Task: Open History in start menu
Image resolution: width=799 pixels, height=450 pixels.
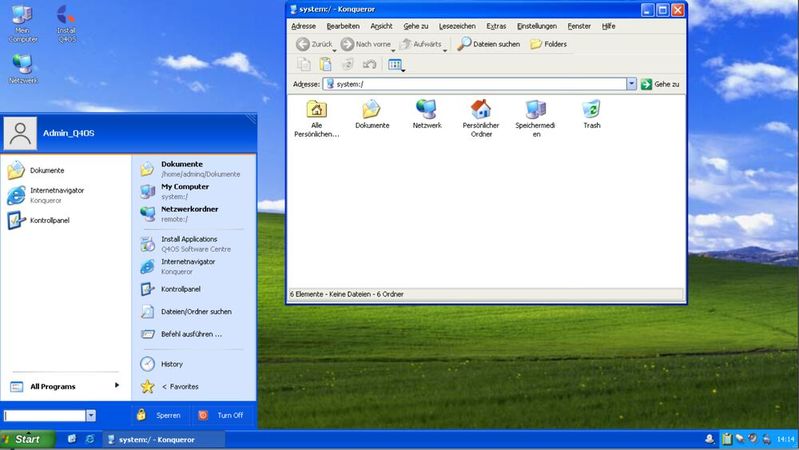Action: (194, 364)
